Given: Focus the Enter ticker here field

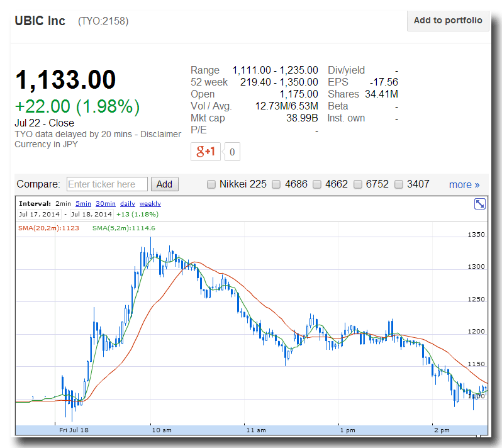Looking at the screenshot, I should tap(107, 184).
